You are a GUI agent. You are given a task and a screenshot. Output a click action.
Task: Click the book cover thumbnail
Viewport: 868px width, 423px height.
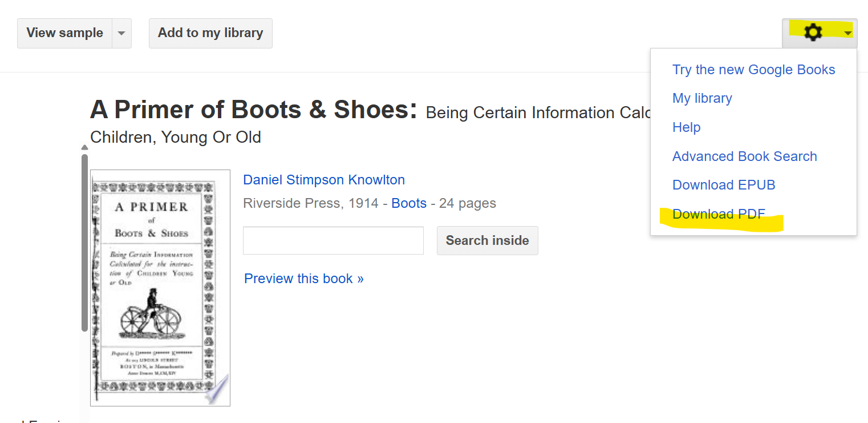click(x=160, y=288)
